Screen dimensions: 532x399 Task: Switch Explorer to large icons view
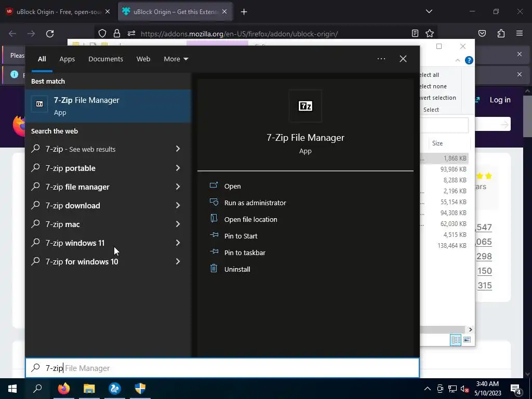point(467,340)
